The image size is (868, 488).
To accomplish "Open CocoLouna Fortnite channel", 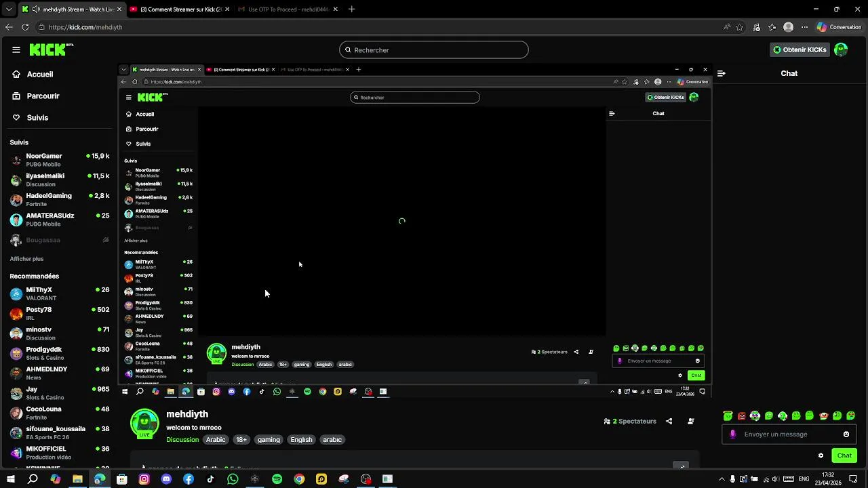I will pos(60,413).
